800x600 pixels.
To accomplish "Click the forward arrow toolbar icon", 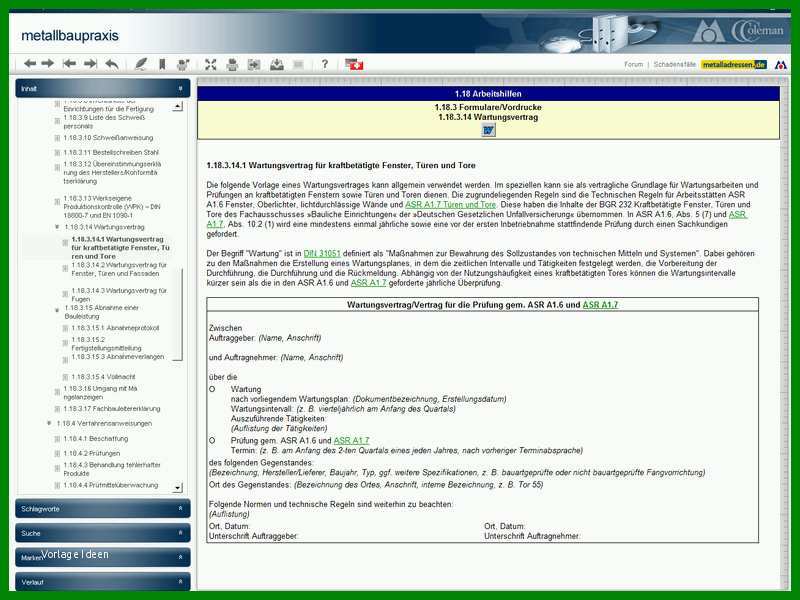I will pos(48,64).
